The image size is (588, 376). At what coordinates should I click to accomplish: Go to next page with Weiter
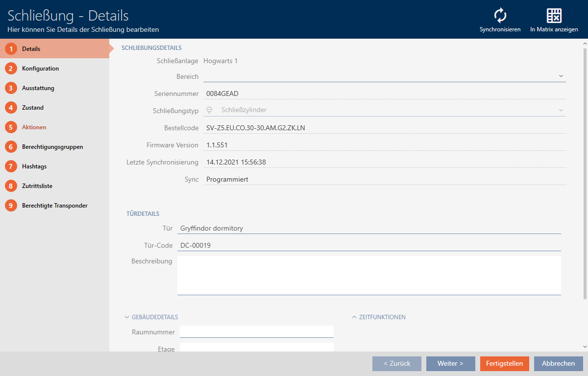click(x=450, y=363)
